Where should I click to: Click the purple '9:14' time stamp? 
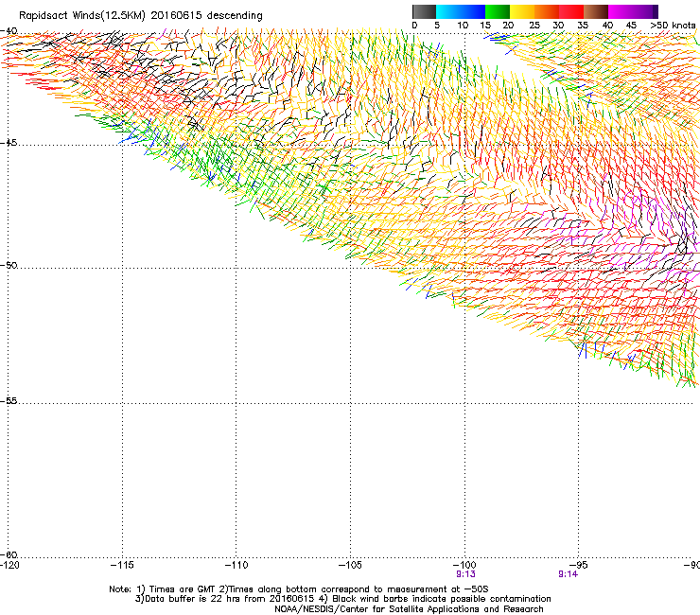click(x=568, y=574)
